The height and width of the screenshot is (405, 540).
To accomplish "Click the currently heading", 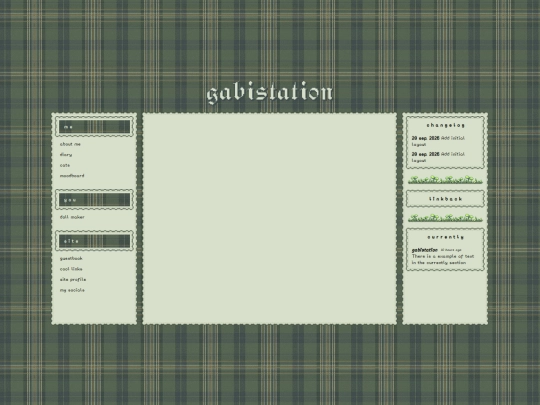I will [445, 237].
